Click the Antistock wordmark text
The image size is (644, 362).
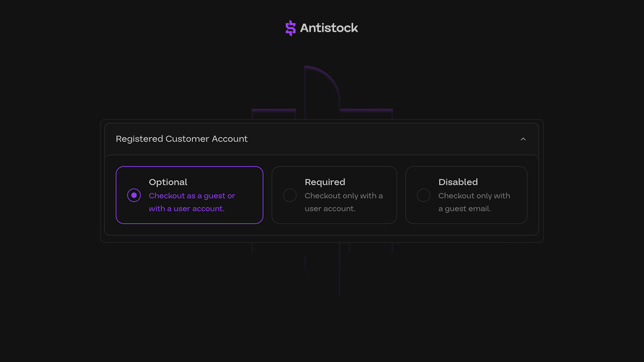[329, 28]
